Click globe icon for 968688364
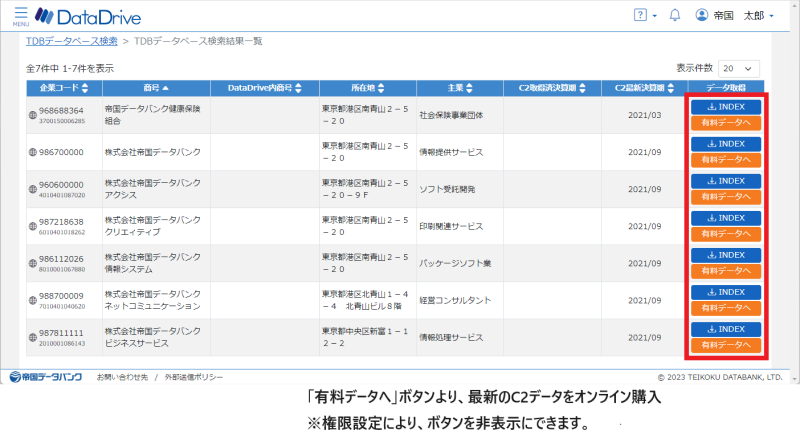The height and width of the screenshot is (439, 800). 33,115
